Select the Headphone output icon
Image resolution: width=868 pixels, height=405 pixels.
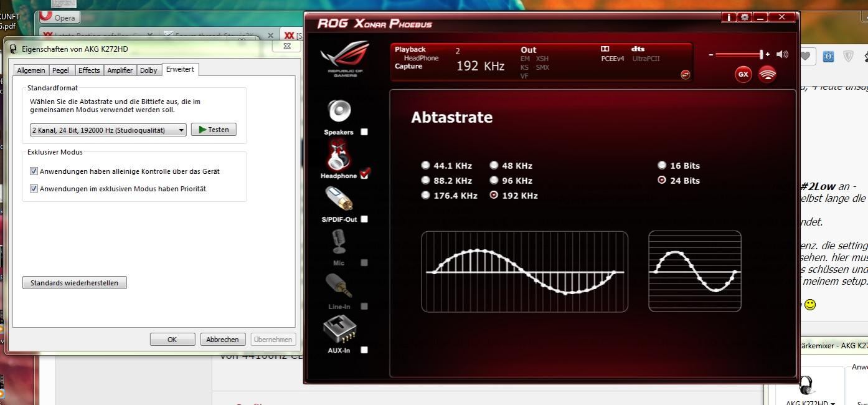[338, 155]
